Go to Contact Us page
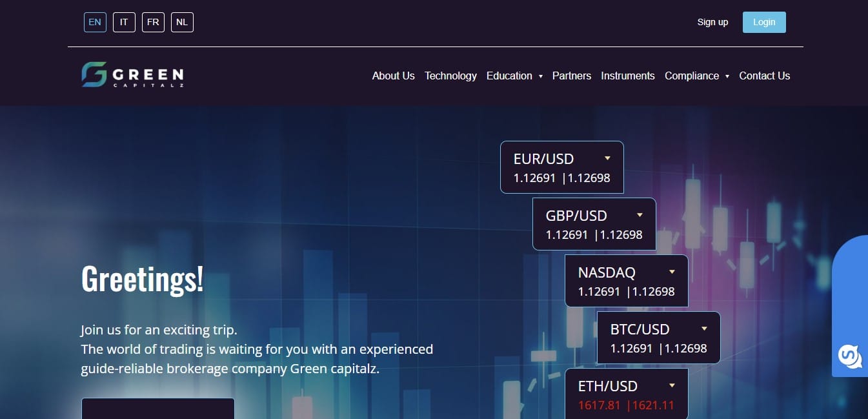The image size is (868, 419). [764, 76]
